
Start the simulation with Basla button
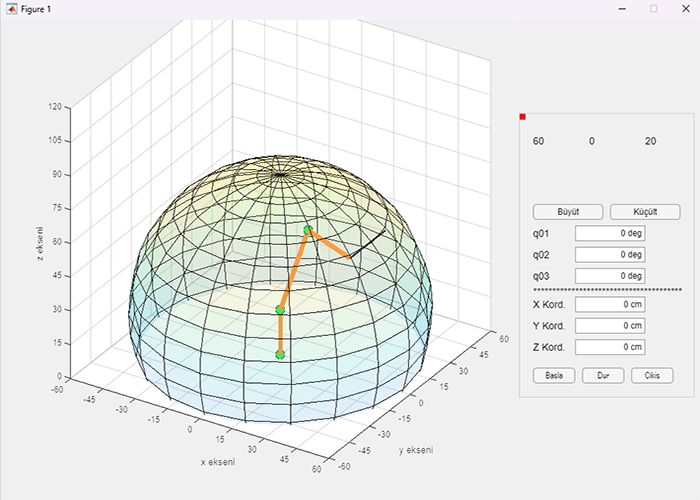click(554, 375)
